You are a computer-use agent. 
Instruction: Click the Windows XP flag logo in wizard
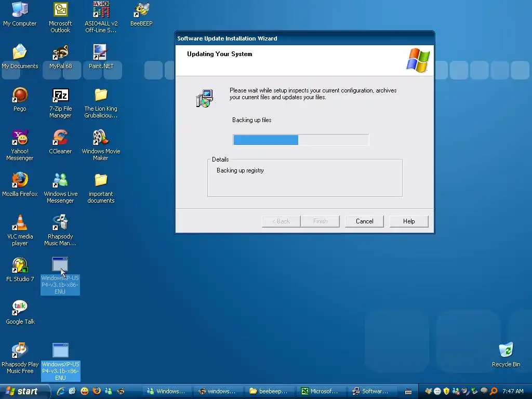pyautogui.click(x=418, y=60)
